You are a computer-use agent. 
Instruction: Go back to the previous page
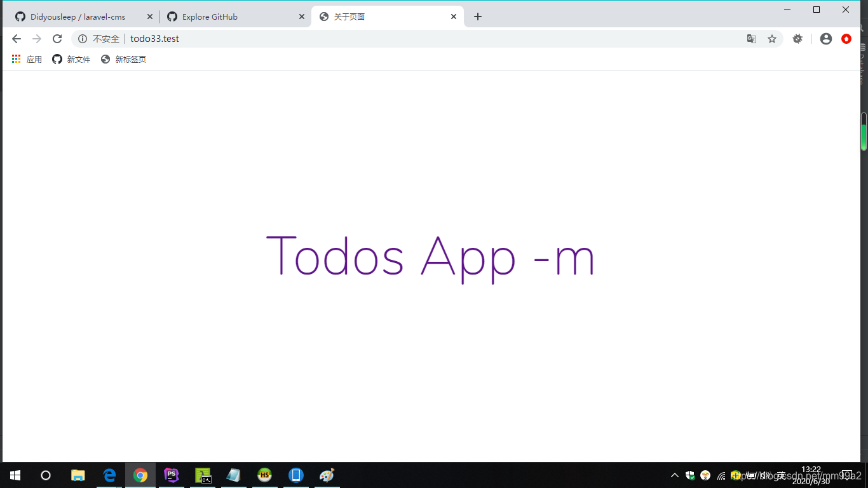pyautogui.click(x=17, y=39)
